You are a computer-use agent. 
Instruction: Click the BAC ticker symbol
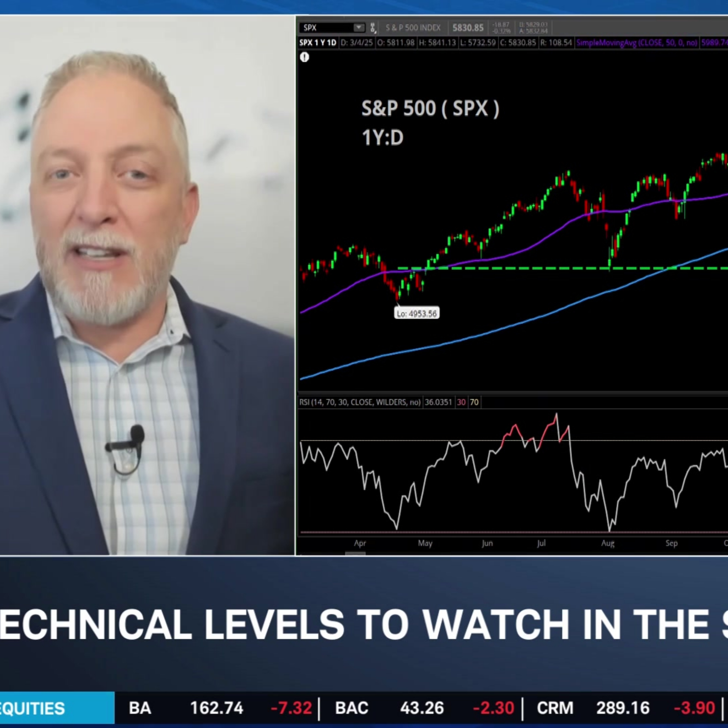[x=352, y=708]
